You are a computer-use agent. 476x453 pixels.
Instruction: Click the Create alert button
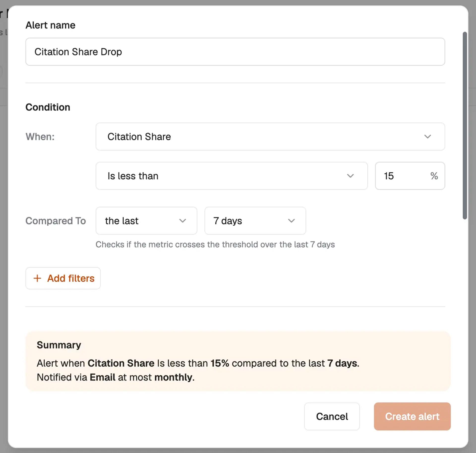pos(412,416)
